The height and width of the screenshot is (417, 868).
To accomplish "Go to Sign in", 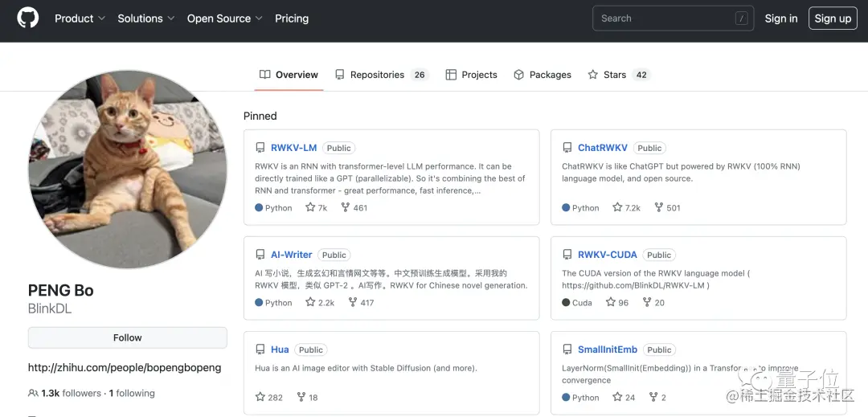I will tap(781, 18).
